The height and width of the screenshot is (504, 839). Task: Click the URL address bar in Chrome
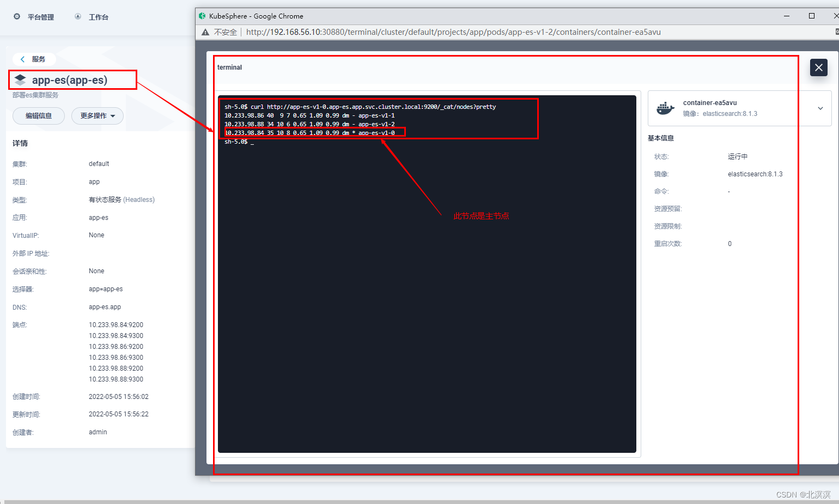(x=453, y=32)
